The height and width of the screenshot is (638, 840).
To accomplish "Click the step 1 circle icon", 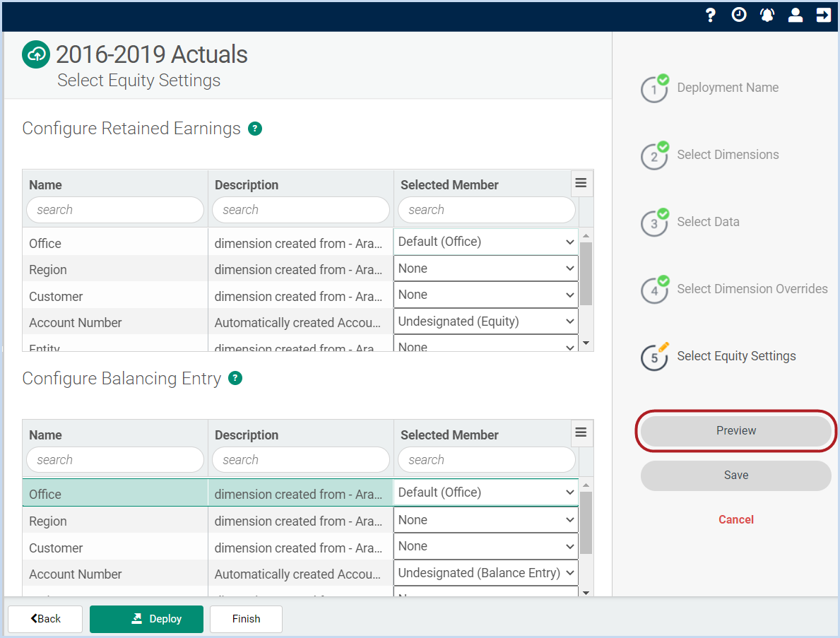I will pyautogui.click(x=654, y=88).
